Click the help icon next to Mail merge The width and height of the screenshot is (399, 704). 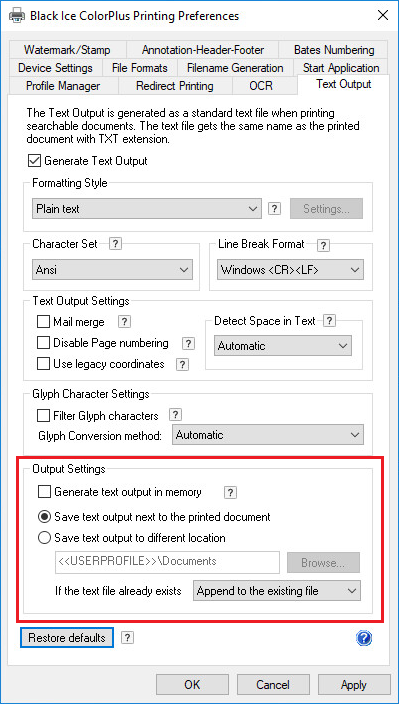coord(124,321)
